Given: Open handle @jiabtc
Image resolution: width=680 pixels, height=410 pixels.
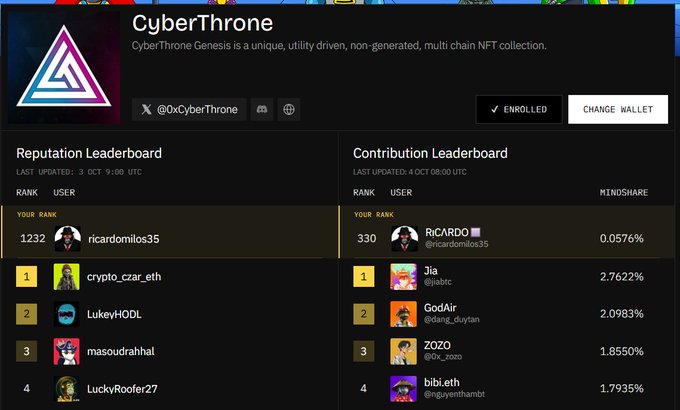Looking at the screenshot, I should (x=438, y=282).
